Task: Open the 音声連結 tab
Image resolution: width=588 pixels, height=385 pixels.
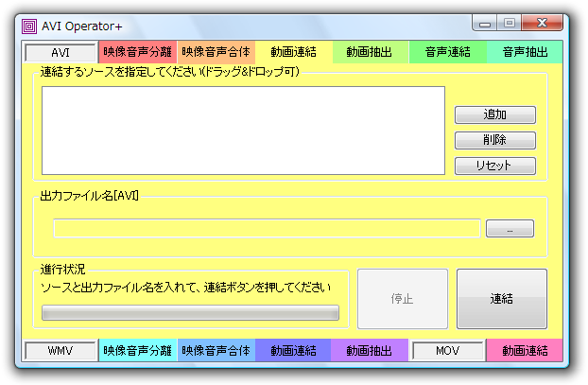Action: pos(448,52)
